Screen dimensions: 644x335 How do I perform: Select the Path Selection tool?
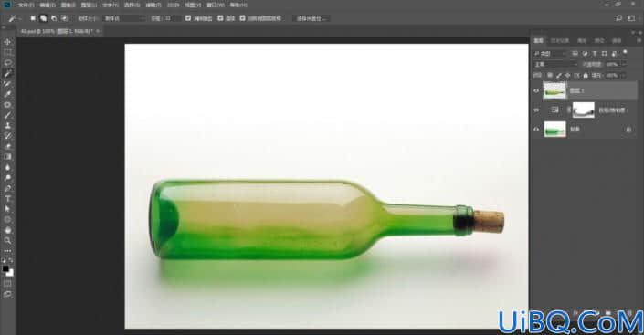[x=7, y=209]
